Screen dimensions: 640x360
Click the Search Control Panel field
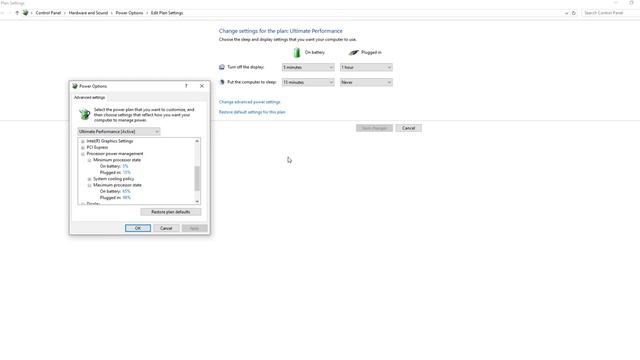[610, 13]
